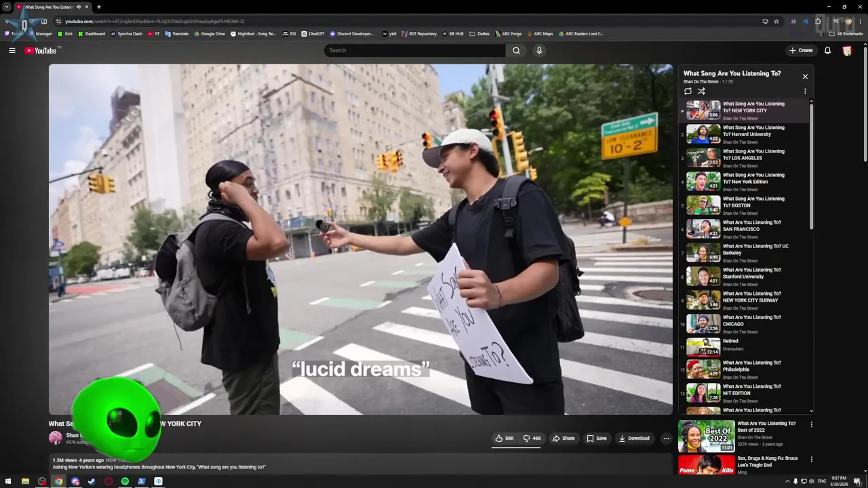
Task: Open the Create menu
Action: click(x=801, y=50)
